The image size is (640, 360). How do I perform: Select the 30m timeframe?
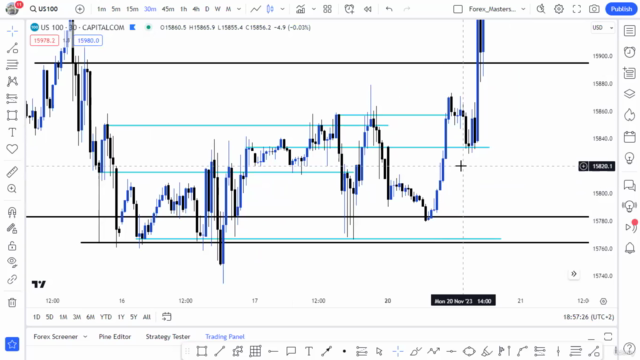pyautogui.click(x=150, y=9)
